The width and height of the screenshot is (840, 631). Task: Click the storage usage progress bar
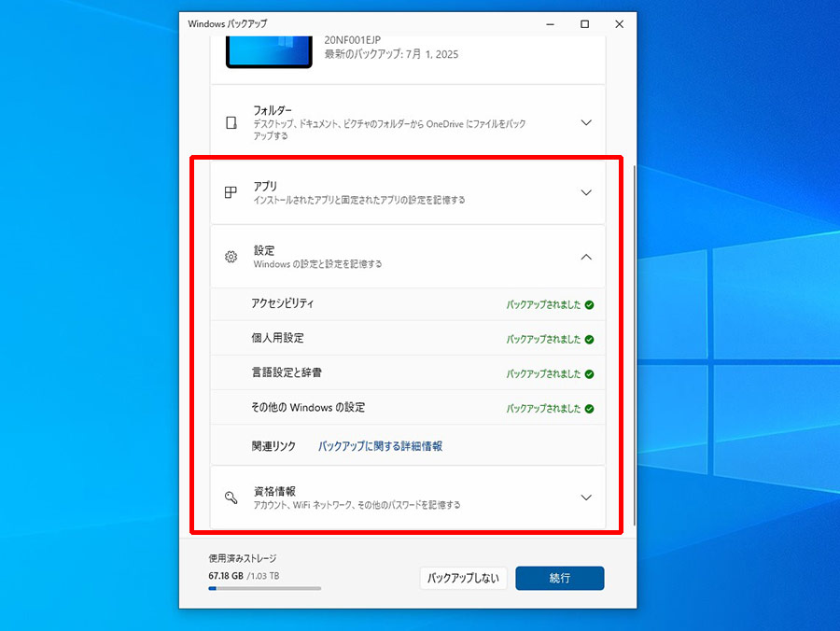(x=265, y=588)
